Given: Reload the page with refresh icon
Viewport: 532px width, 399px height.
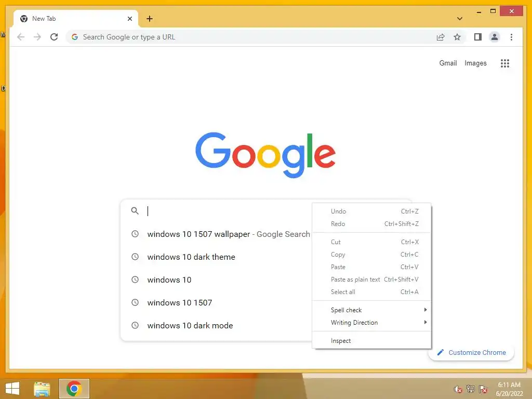Looking at the screenshot, I should coord(54,37).
